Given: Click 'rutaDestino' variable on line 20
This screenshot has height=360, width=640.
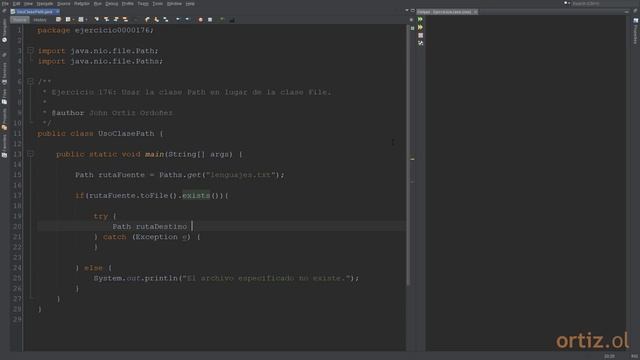Looking at the screenshot, I should point(161,226).
